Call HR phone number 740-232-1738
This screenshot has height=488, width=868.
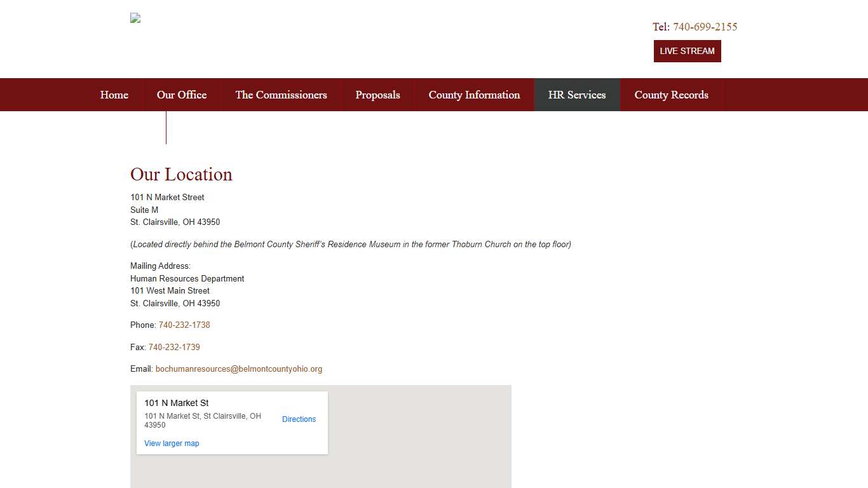click(x=184, y=325)
